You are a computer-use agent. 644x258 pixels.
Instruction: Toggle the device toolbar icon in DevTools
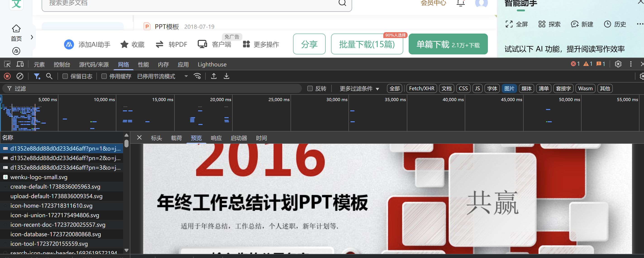(20, 64)
